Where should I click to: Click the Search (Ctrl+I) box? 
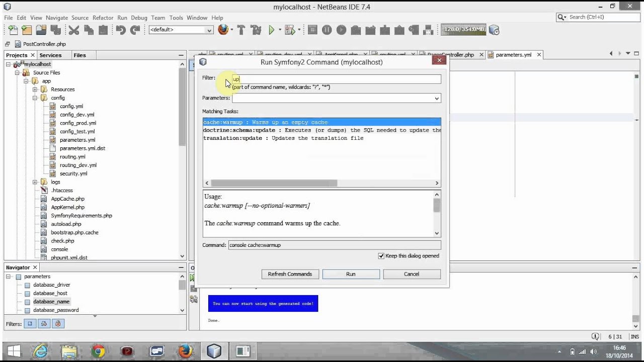coord(598,17)
